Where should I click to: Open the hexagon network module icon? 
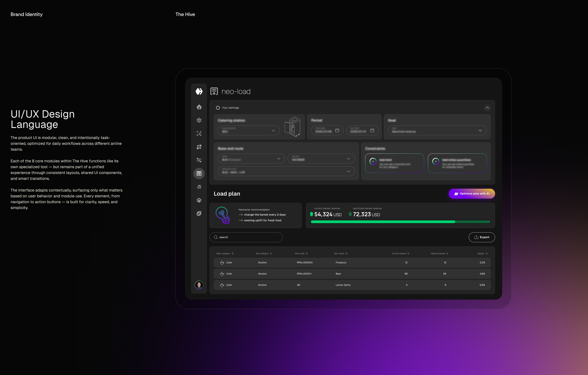coord(199,120)
